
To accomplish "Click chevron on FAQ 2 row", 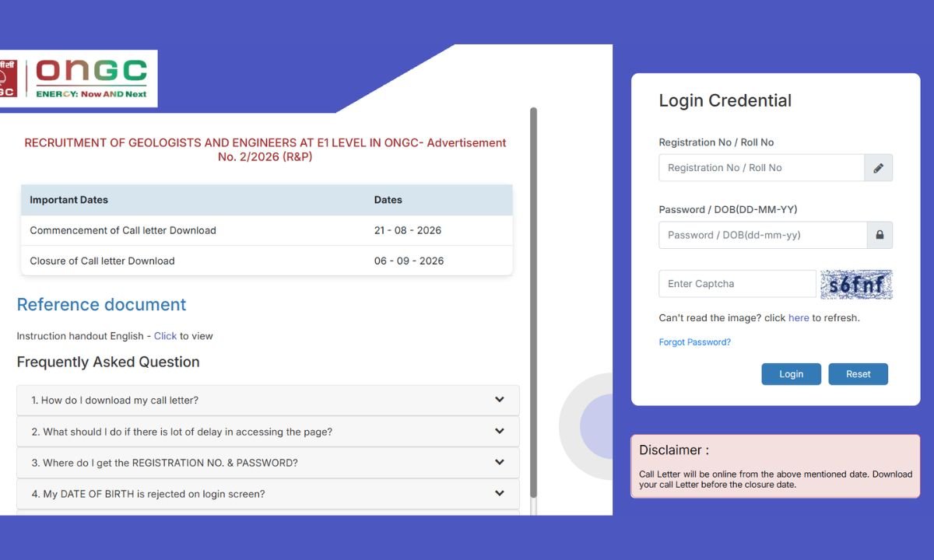I will pyautogui.click(x=500, y=431).
